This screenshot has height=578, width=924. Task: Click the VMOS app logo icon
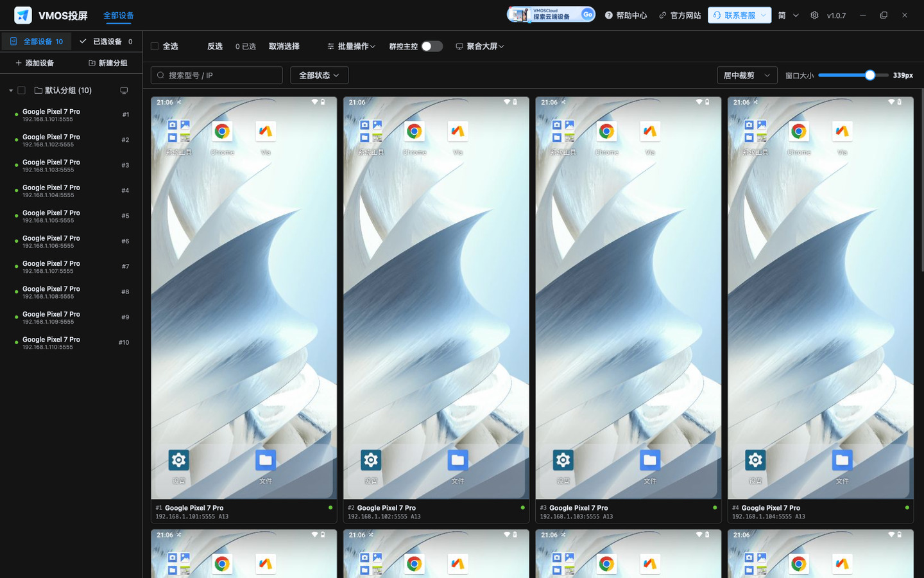(x=23, y=15)
